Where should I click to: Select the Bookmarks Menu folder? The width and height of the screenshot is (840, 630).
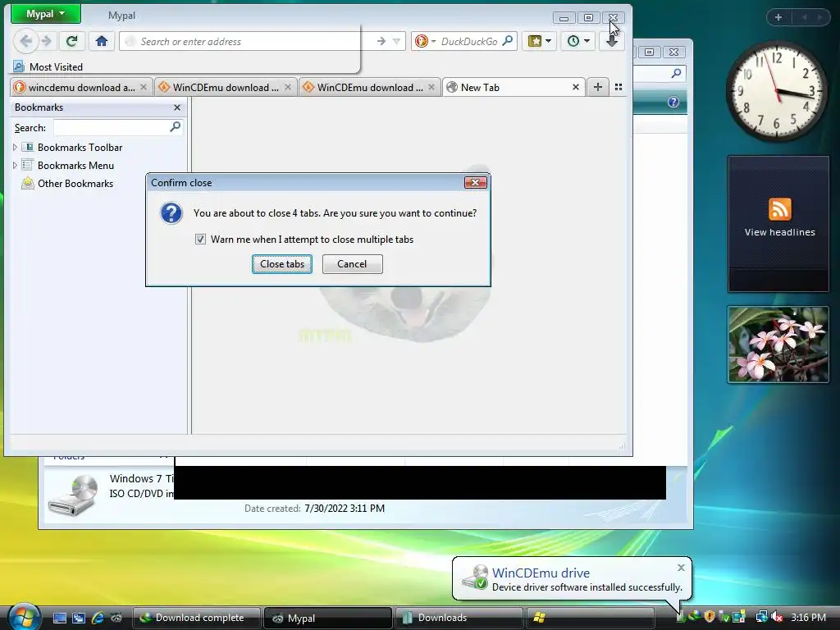pos(68,166)
